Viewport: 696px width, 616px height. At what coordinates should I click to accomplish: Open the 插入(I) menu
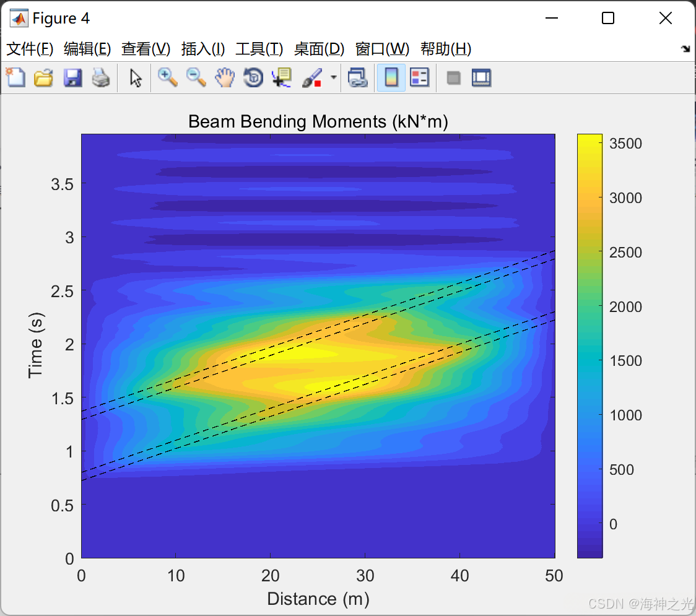203,49
